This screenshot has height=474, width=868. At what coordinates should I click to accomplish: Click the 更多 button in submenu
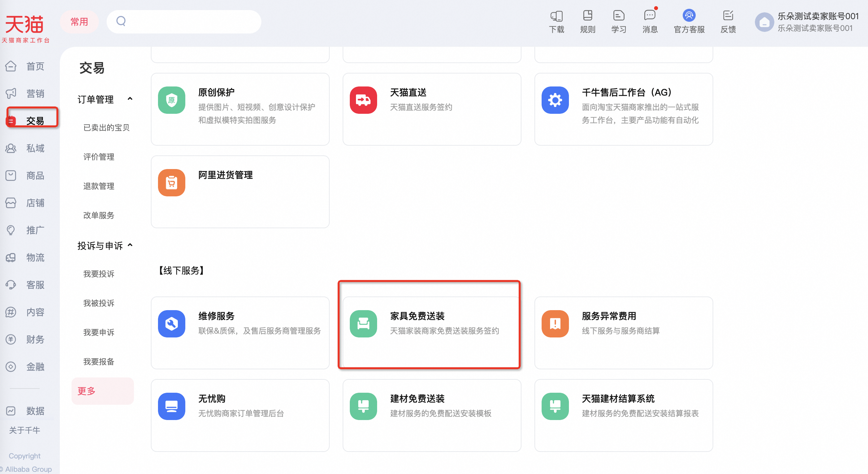tap(103, 391)
